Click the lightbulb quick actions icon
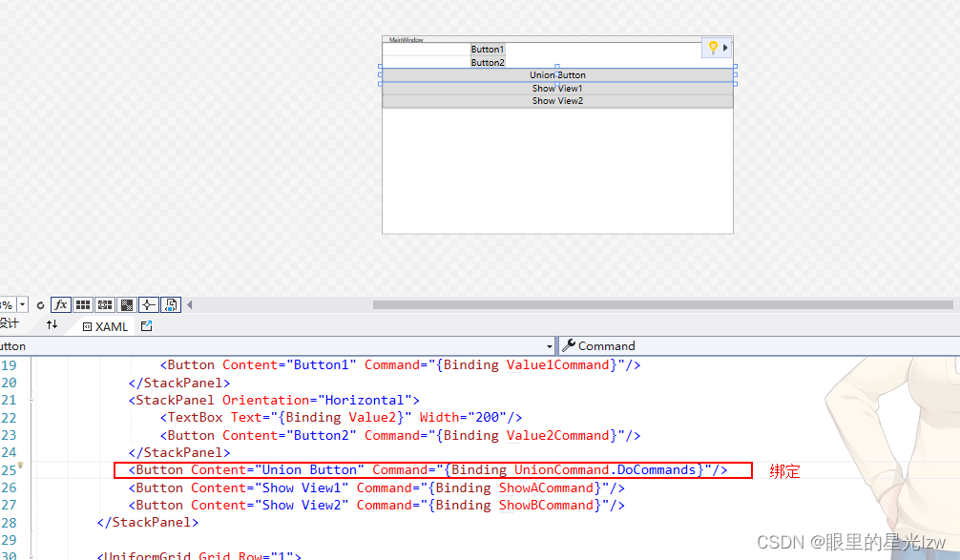 coord(713,47)
